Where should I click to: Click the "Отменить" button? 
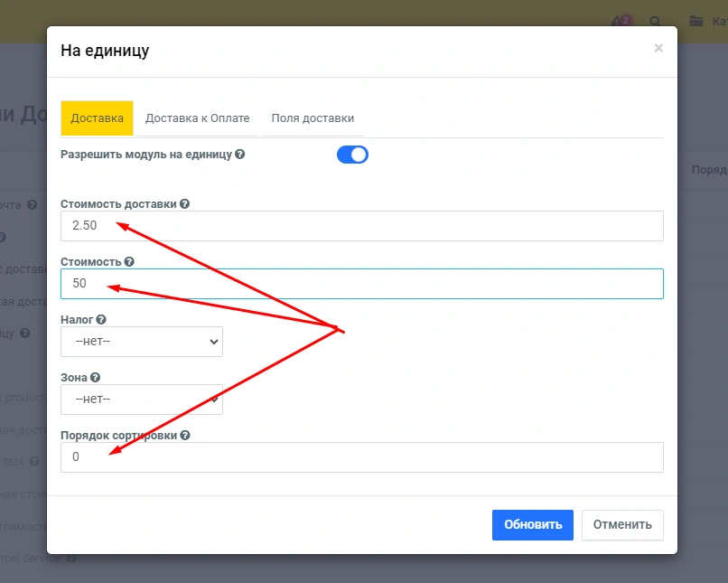(622, 525)
